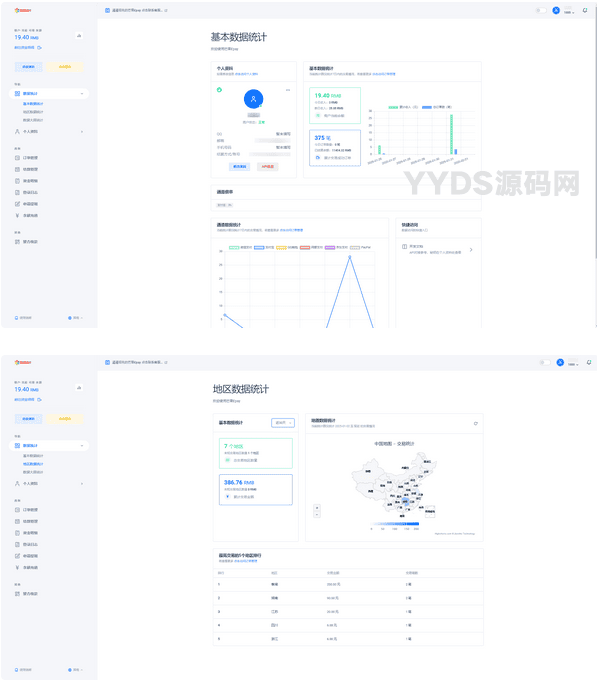Open 订单管理 in sidebar on 地区数据统计 page
The height and width of the screenshot is (681, 597).
pos(30,510)
